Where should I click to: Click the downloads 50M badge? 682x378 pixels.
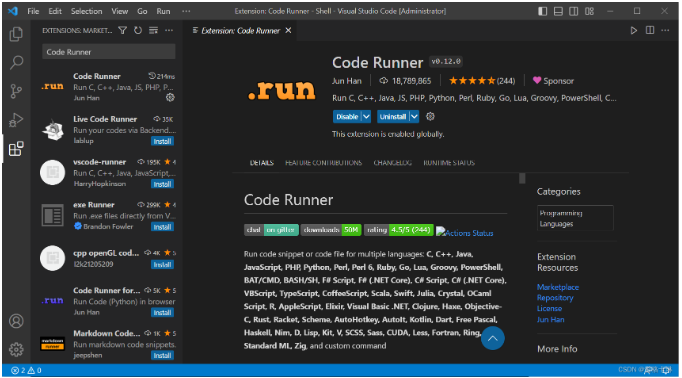coord(331,230)
